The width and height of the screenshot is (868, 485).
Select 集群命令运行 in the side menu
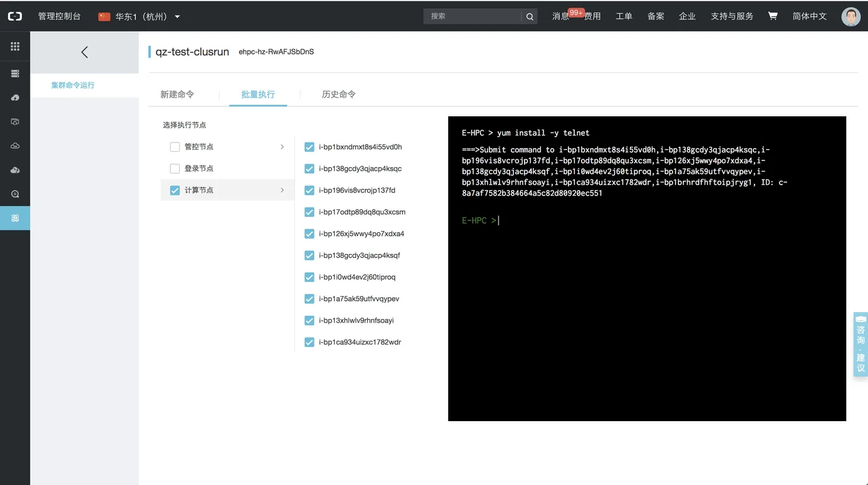click(73, 85)
